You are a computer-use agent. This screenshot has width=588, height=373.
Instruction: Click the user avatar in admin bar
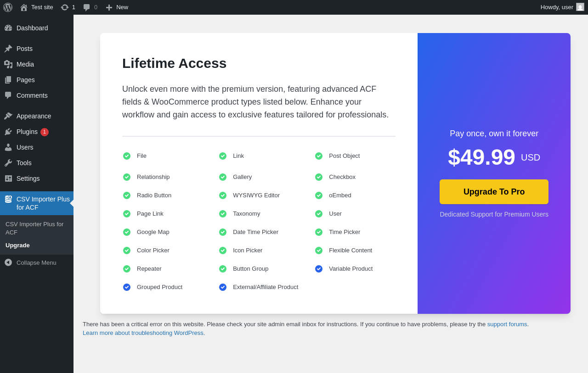pos(580,7)
